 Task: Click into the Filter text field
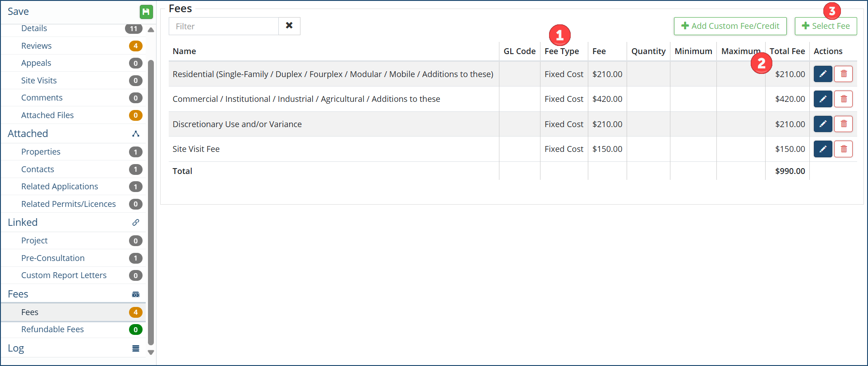(x=224, y=26)
